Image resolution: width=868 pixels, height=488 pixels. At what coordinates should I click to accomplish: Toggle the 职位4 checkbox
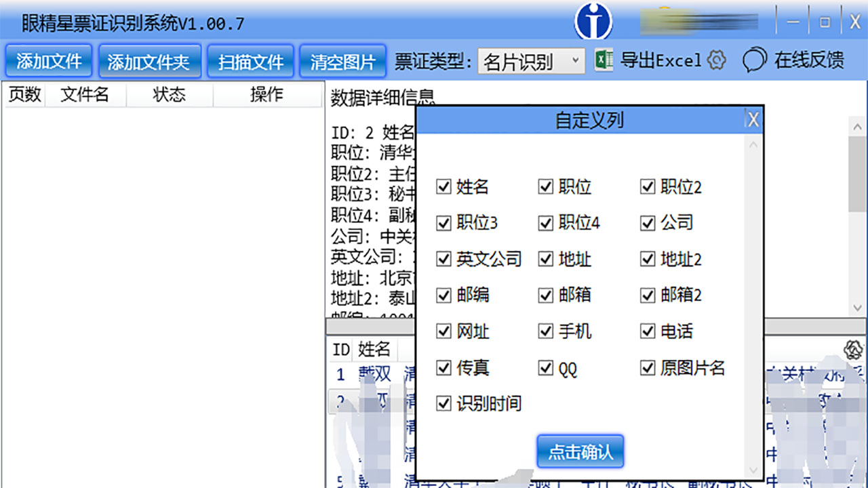pos(546,222)
